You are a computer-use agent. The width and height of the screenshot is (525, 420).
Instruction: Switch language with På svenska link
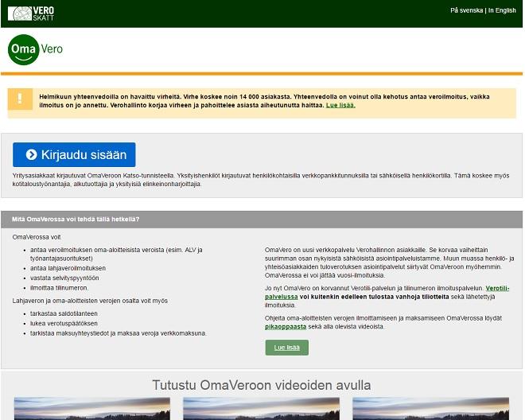click(466, 10)
